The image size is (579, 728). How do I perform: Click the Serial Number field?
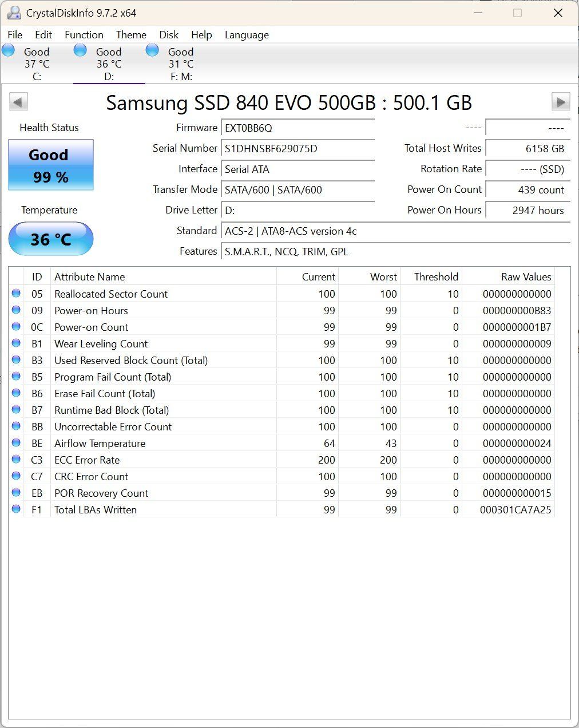pyautogui.click(x=298, y=149)
